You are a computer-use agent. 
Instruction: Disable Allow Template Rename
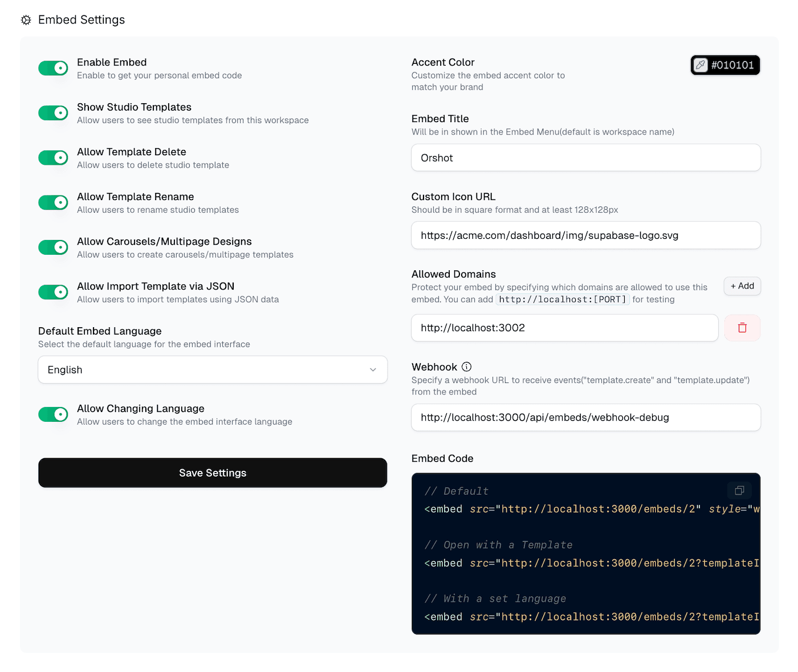[x=53, y=202]
